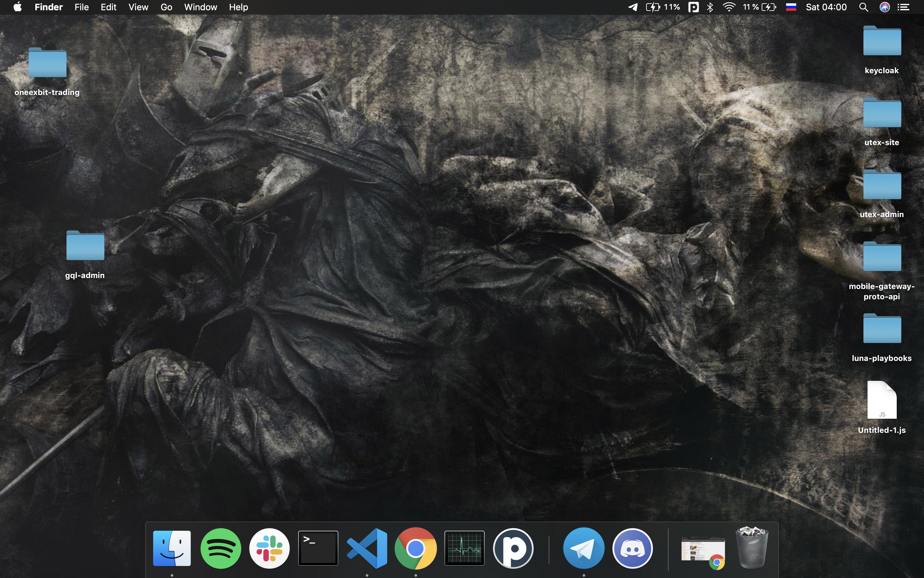
Task: Click the Pock/P menu bar icon
Action: tap(693, 7)
